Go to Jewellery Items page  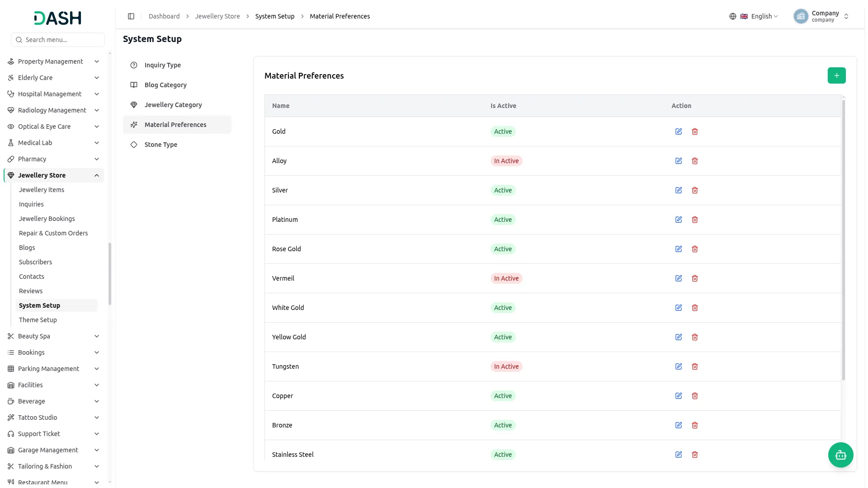42,190
